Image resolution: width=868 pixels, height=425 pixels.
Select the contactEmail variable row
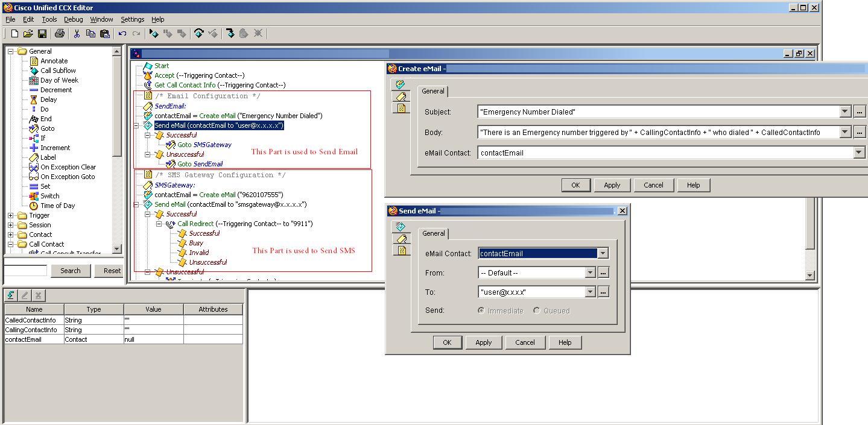click(x=124, y=339)
